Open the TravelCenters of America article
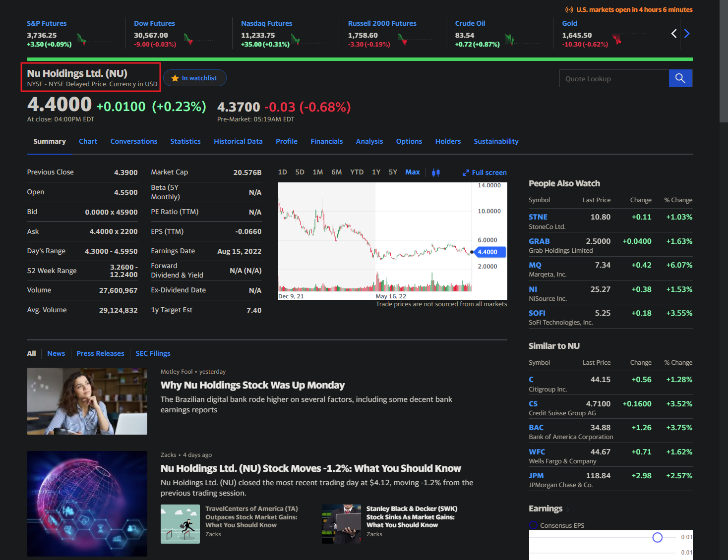The image size is (728, 560). (x=251, y=517)
